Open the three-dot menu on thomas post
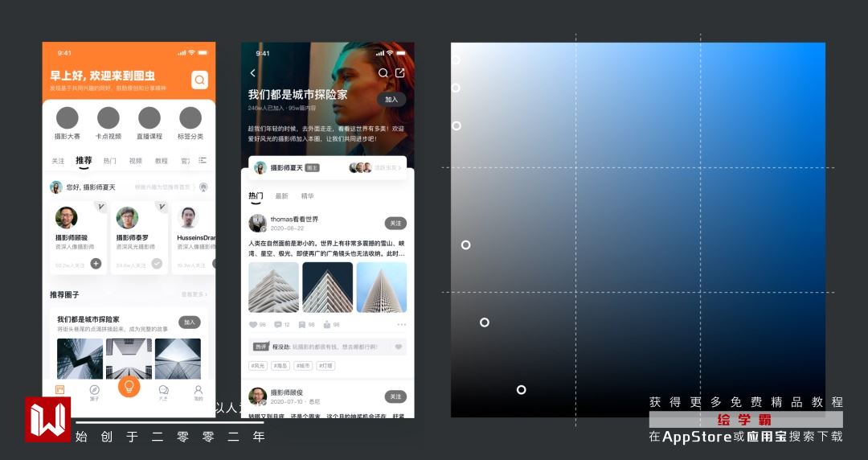 (401, 325)
